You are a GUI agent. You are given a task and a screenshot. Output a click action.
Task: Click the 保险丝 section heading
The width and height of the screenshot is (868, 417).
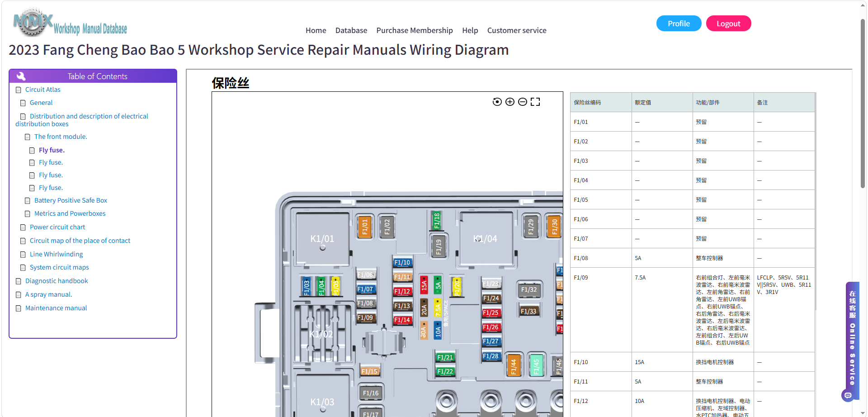231,83
